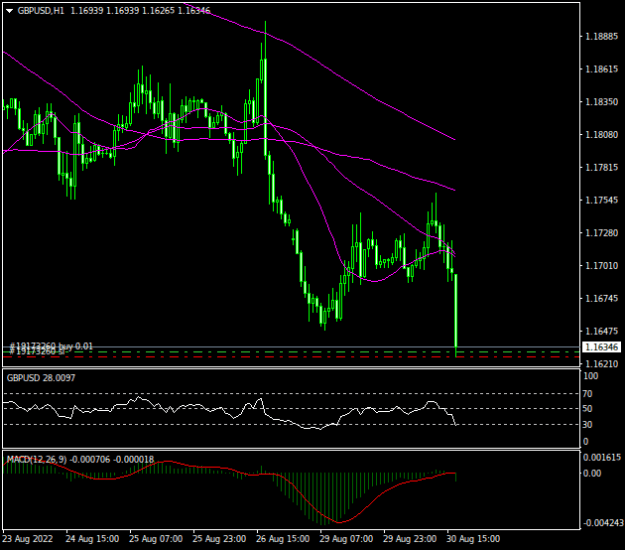This screenshot has width=625, height=550.
Task: Click the red dashed stop-loss line
Action: tap(291, 357)
